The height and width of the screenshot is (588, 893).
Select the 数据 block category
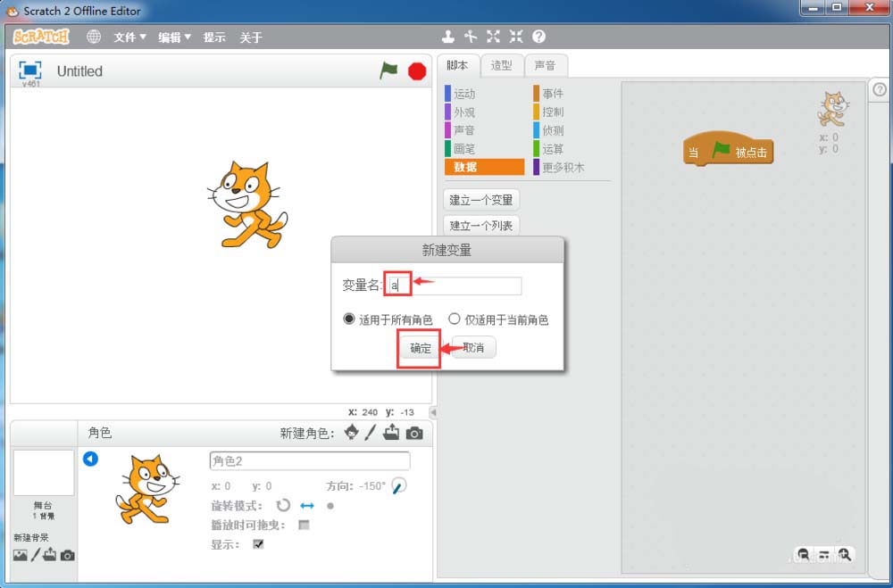click(x=484, y=167)
